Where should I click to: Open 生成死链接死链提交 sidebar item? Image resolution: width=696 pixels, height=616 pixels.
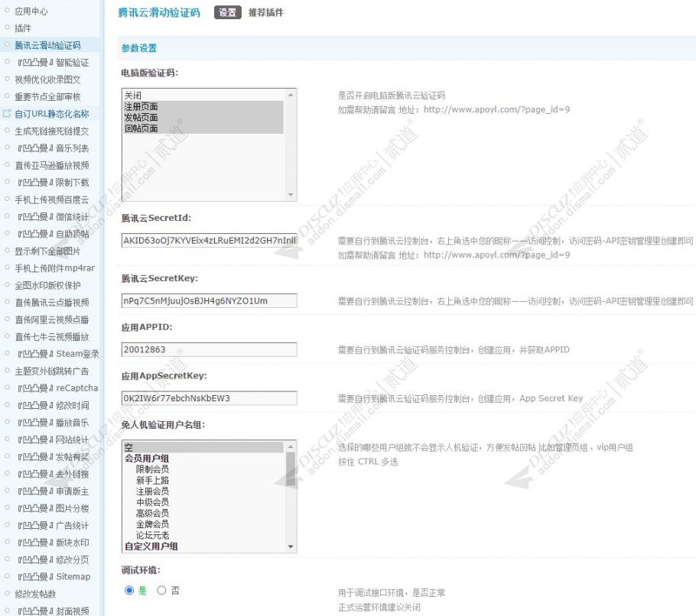click(x=52, y=131)
